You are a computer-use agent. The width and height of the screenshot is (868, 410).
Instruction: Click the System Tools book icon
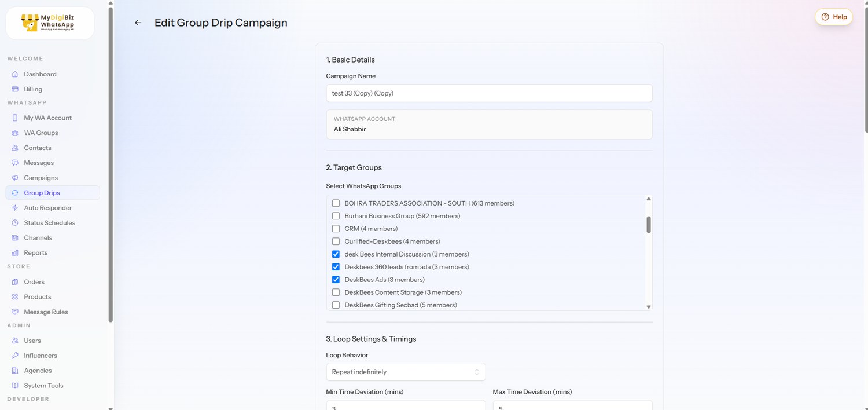click(x=15, y=386)
